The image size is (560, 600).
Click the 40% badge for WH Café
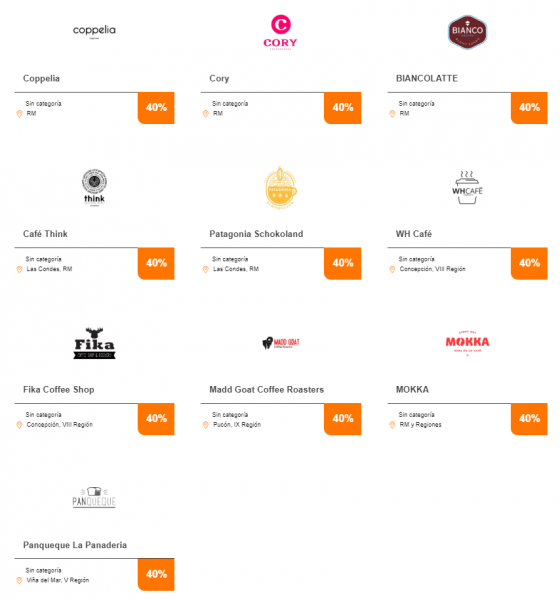[x=529, y=263]
